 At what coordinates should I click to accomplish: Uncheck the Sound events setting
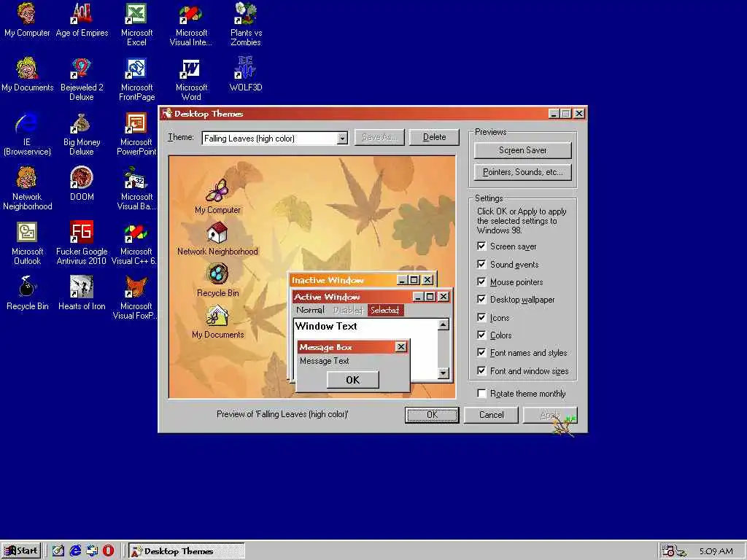[x=481, y=264]
